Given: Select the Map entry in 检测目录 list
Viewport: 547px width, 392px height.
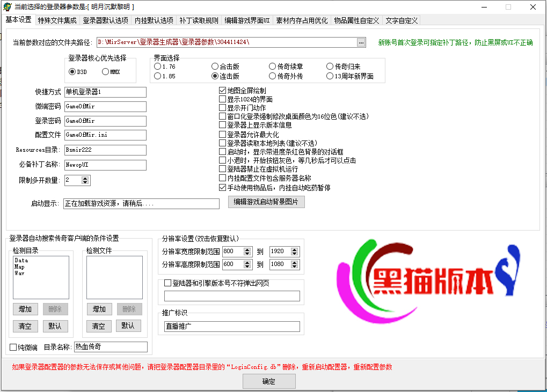Looking at the screenshot, I should pos(20,267).
